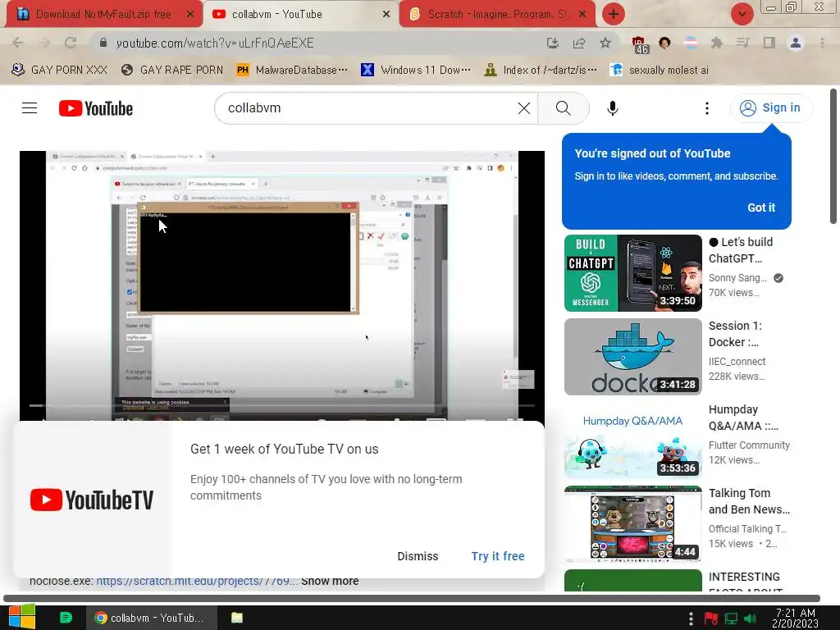840x630 pixels.
Task: Close the Download NotMyFault.zip tab
Action: pyautogui.click(x=189, y=14)
